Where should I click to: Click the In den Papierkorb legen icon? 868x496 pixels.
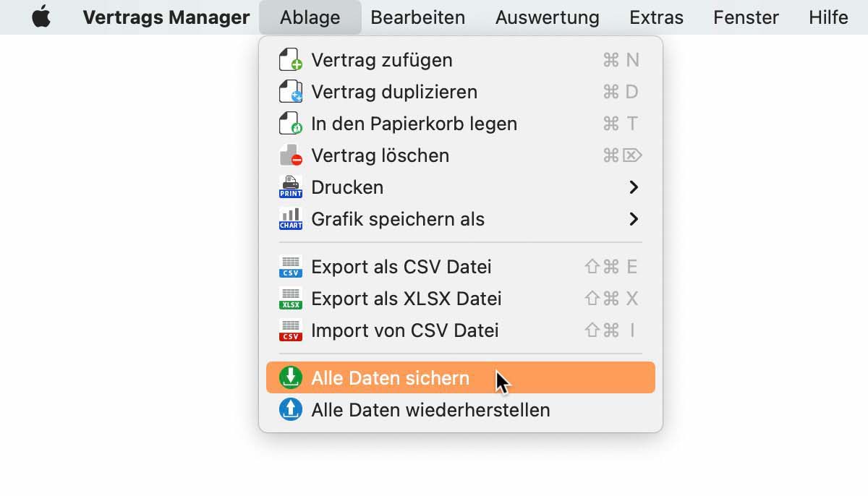[x=290, y=124]
